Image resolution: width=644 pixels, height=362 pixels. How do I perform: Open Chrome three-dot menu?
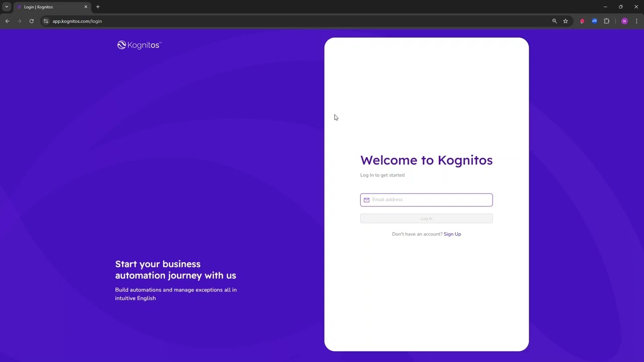(x=636, y=21)
